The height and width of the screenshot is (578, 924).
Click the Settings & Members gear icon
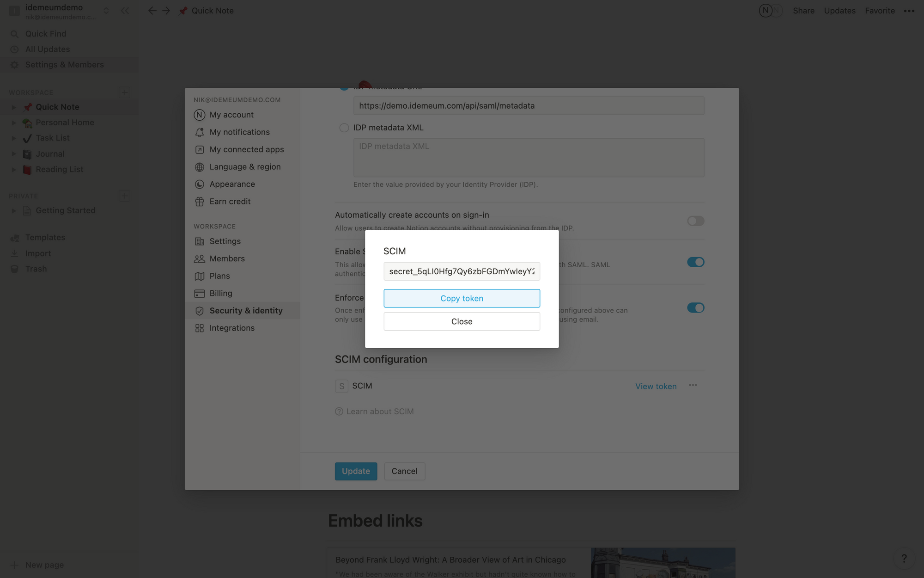(15, 65)
